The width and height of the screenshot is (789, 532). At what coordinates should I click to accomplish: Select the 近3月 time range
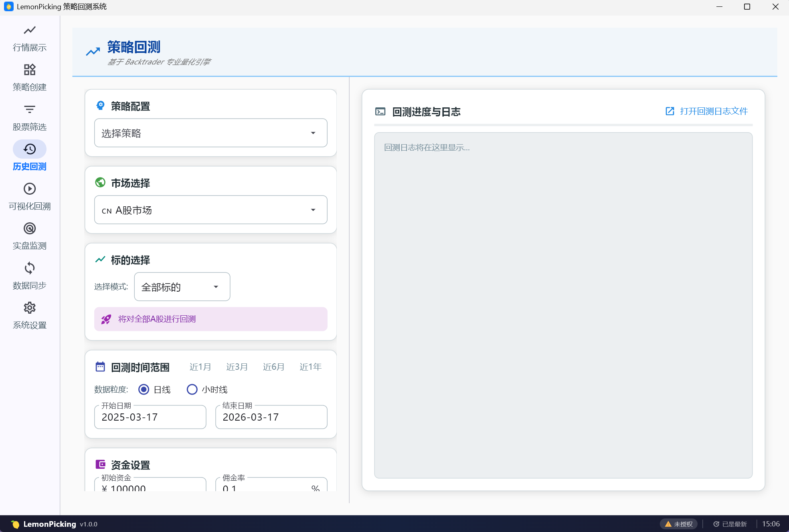click(237, 367)
